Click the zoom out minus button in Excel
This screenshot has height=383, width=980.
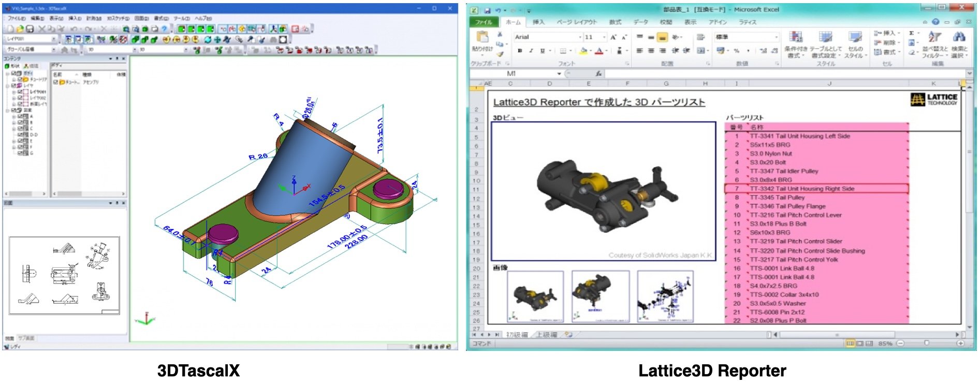tap(901, 343)
